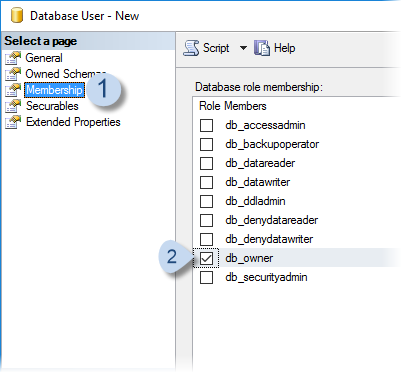Click the Membership page icon
402x373 pixels.
(13, 90)
